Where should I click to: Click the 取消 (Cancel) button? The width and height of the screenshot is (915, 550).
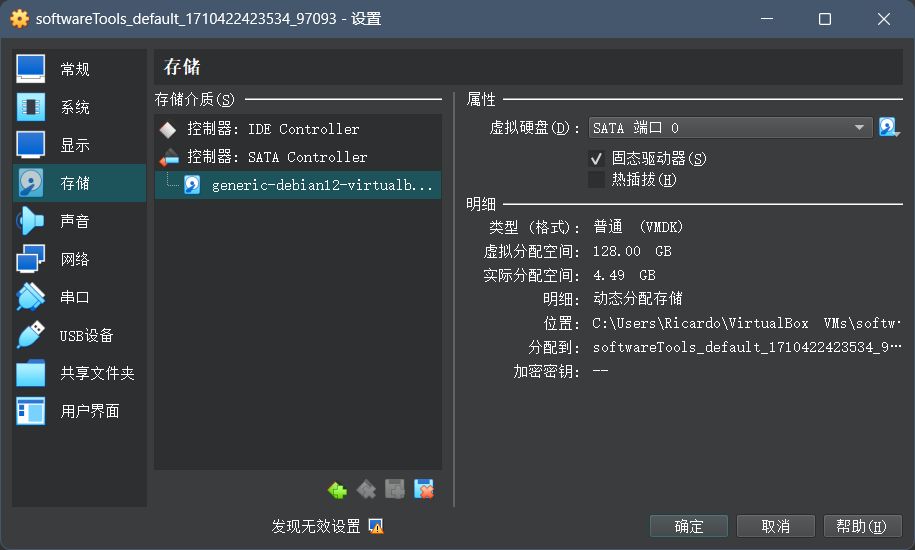tap(776, 526)
